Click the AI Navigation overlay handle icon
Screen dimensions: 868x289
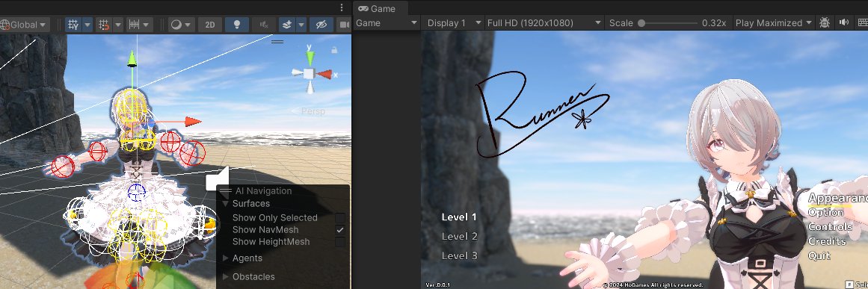225,191
